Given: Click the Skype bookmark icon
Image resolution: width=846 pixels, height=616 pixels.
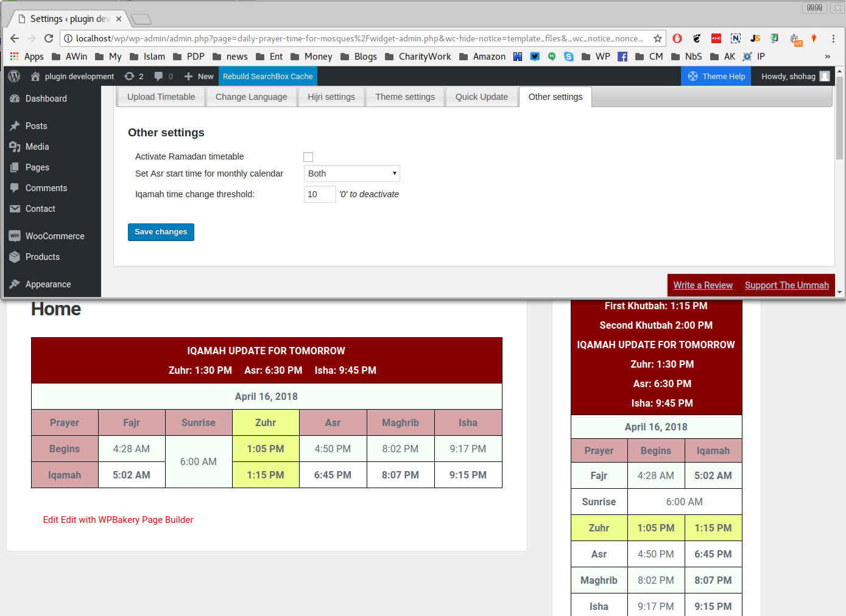Looking at the screenshot, I should pyautogui.click(x=569, y=57).
